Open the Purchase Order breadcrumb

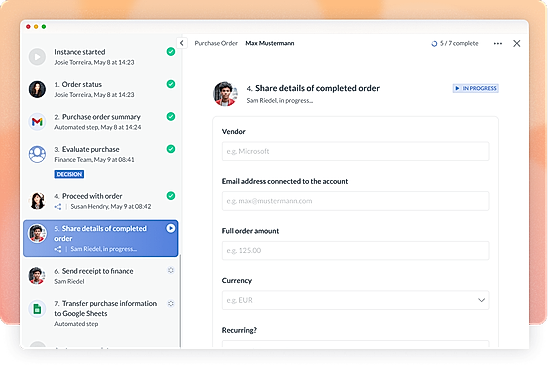click(216, 43)
